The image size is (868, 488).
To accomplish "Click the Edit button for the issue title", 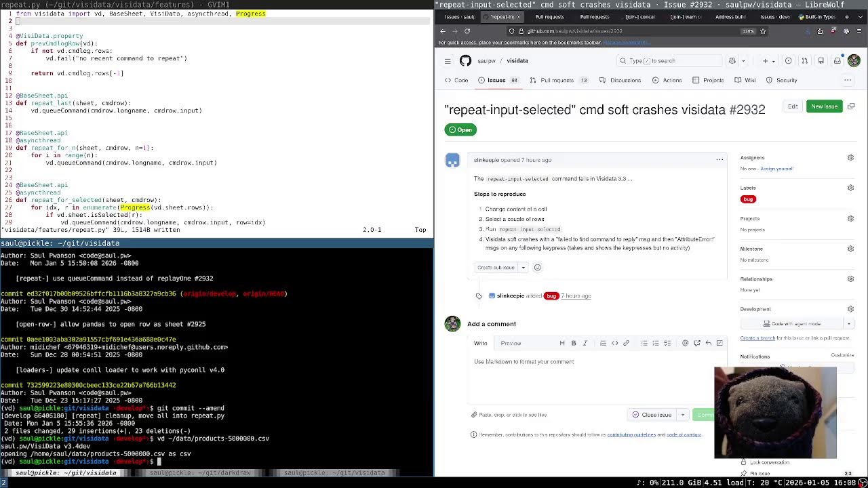I will (x=793, y=106).
